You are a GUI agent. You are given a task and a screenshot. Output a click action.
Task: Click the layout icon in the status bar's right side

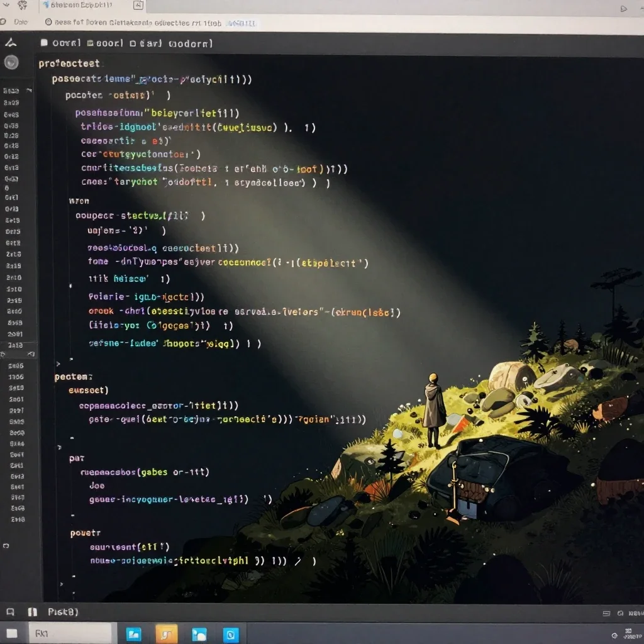point(606,614)
